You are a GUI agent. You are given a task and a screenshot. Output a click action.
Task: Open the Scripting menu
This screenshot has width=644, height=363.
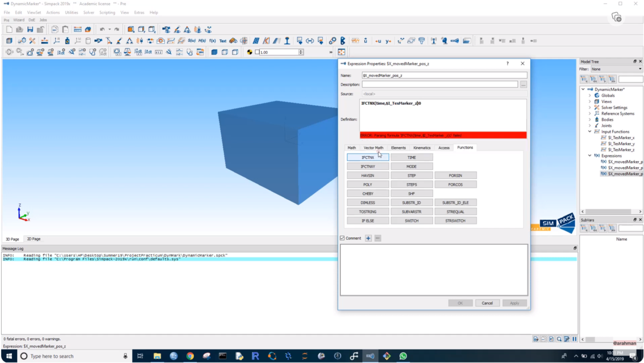107,12
